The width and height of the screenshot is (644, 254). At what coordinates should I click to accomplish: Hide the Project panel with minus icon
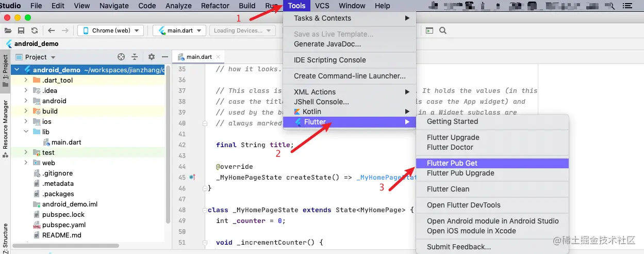[x=164, y=57]
